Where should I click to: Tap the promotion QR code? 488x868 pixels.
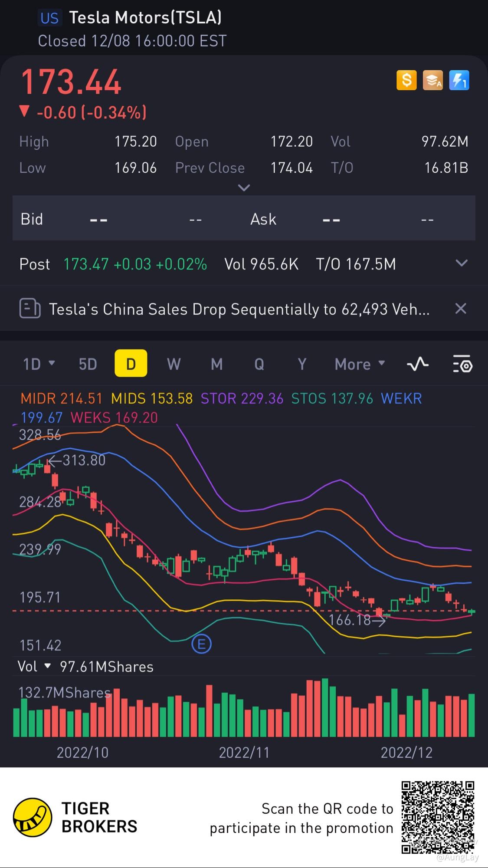point(438,817)
